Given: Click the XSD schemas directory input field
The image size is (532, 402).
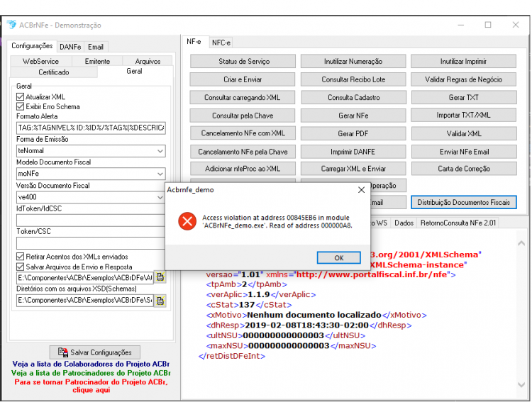Looking at the screenshot, I should (x=85, y=300).
